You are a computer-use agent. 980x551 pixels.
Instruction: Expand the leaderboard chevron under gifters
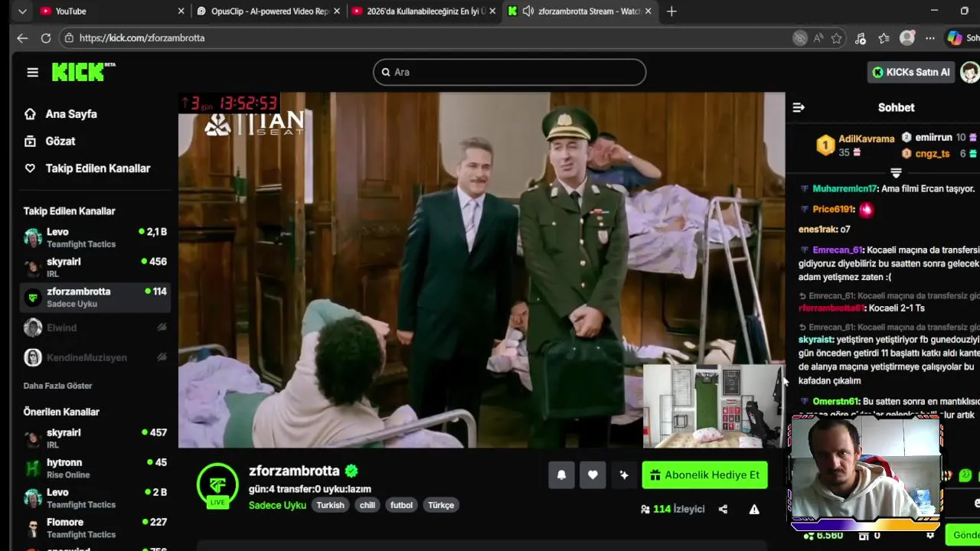[x=896, y=173]
